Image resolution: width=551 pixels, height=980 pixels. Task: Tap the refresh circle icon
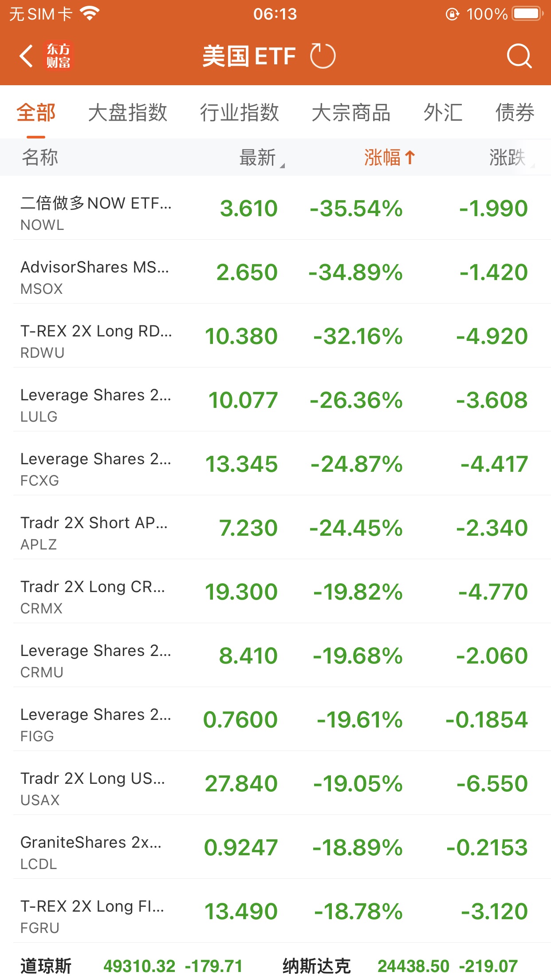(x=323, y=56)
